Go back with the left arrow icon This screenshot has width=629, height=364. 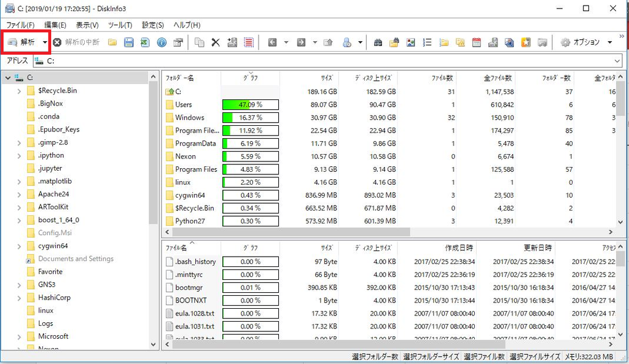coord(272,42)
